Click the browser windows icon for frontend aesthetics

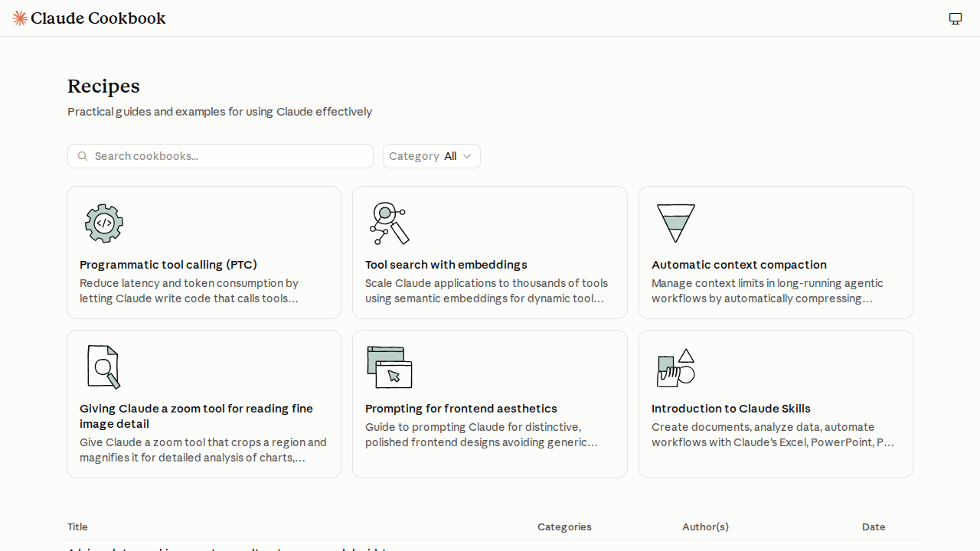[x=390, y=367]
